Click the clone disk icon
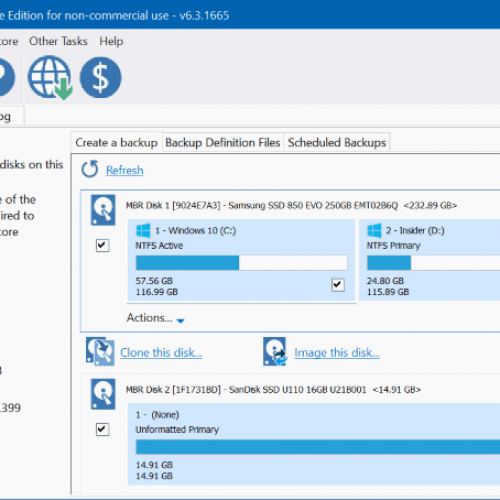This screenshot has width=500, height=500. point(100,352)
